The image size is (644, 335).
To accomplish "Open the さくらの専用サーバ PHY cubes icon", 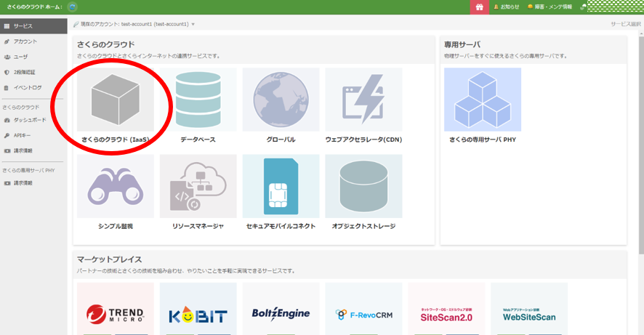I will [x=483, y=100].
